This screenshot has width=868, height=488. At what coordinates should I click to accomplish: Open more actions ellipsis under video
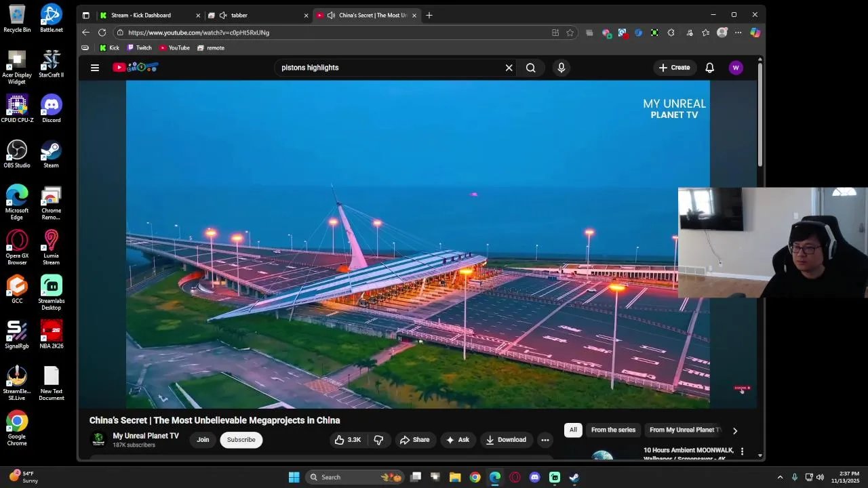[545, 440]
